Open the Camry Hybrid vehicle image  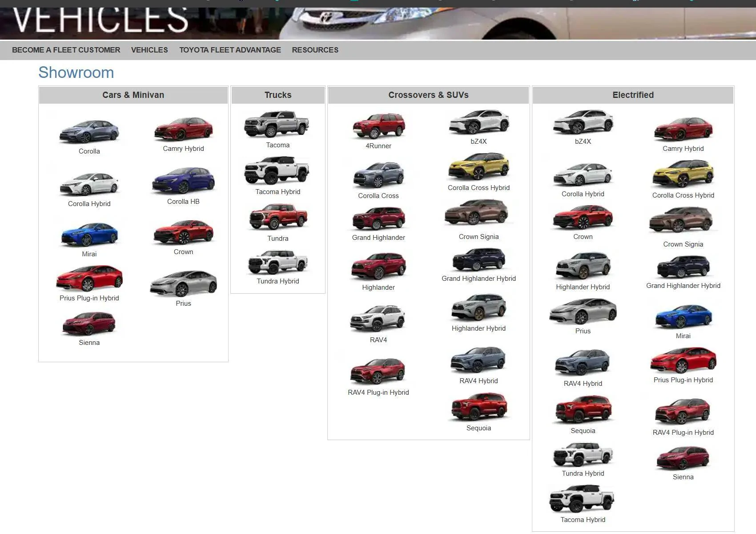click(184, 129)
